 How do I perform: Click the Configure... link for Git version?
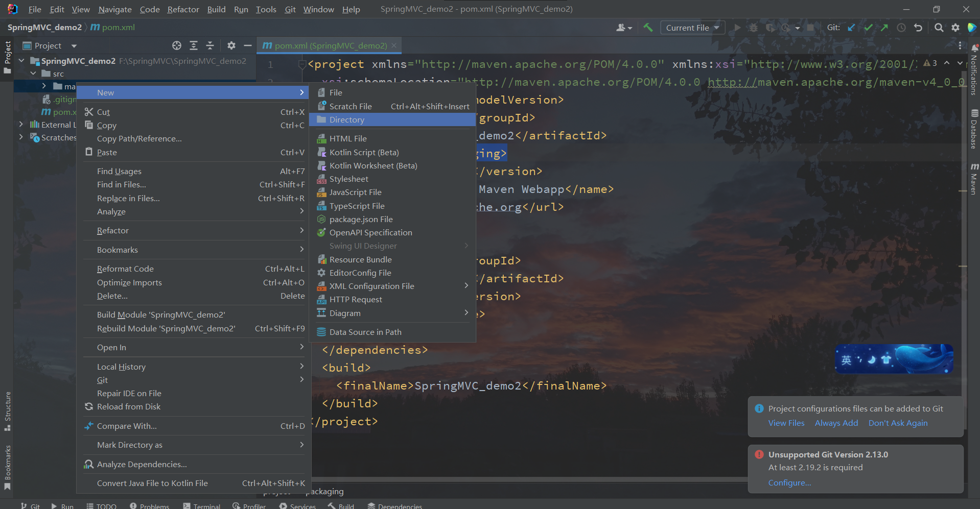pos(789,482)
